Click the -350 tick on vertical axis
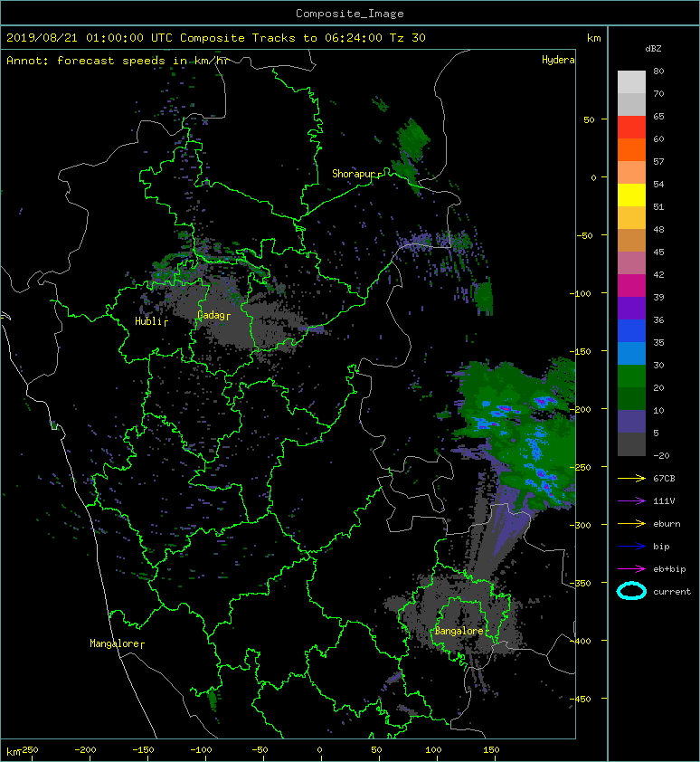The height and width of the screenshot is (762, 700). click(580, 583)
